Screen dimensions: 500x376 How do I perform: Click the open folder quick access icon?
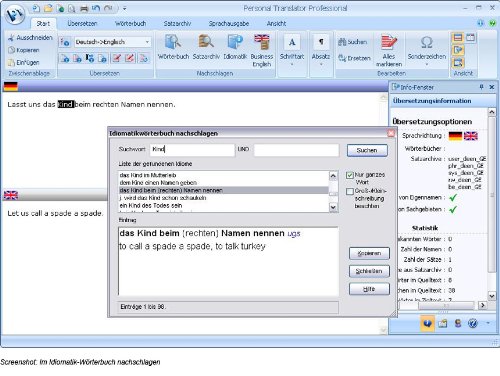[x=48, y=8]
